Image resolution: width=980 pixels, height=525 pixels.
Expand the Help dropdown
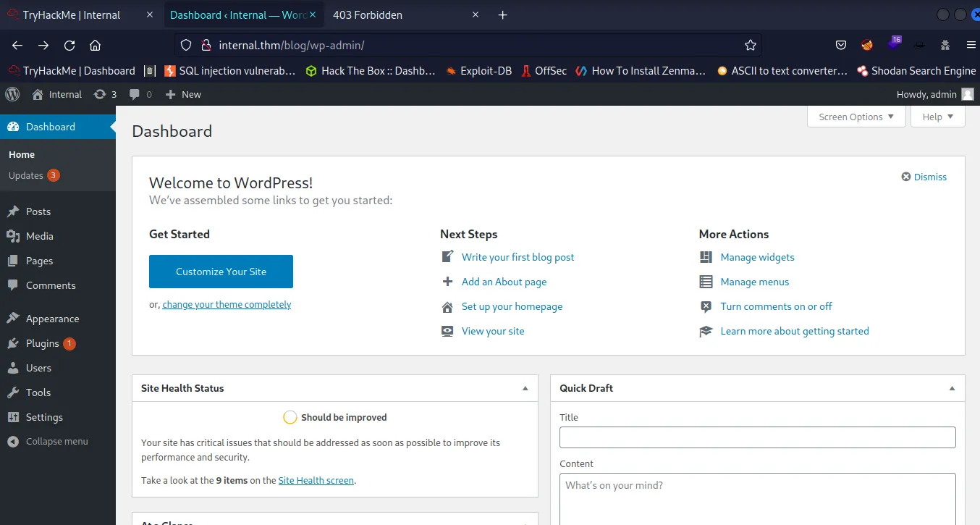pos(937,117)
